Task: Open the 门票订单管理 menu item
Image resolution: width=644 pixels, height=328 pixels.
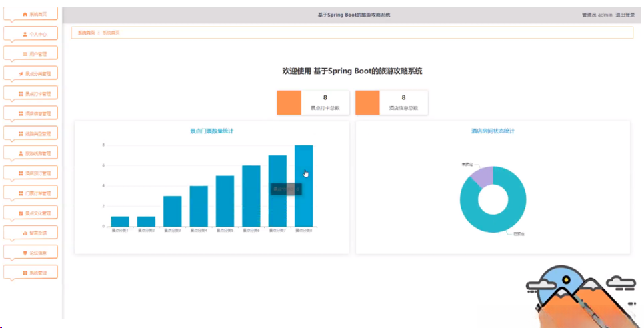Action: click(x=31, y=193)
